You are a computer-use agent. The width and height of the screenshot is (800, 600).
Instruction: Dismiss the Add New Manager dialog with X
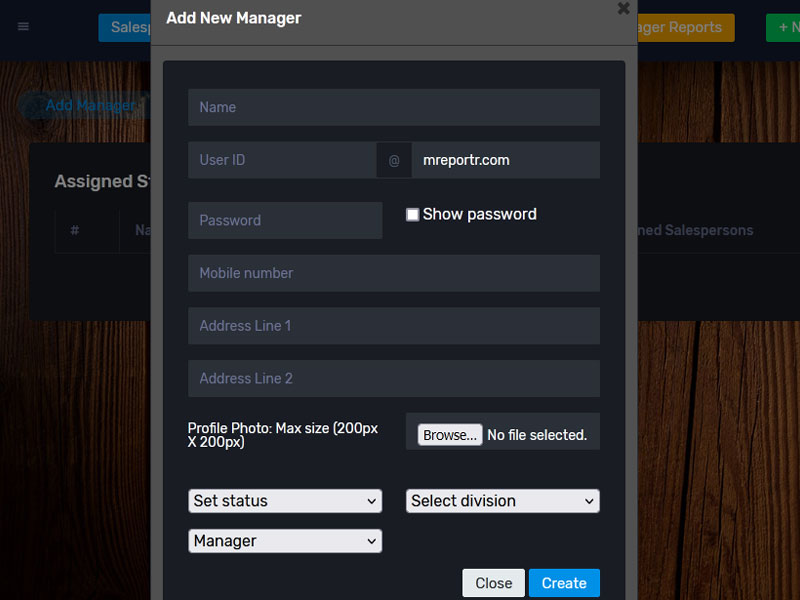point(623,9)
